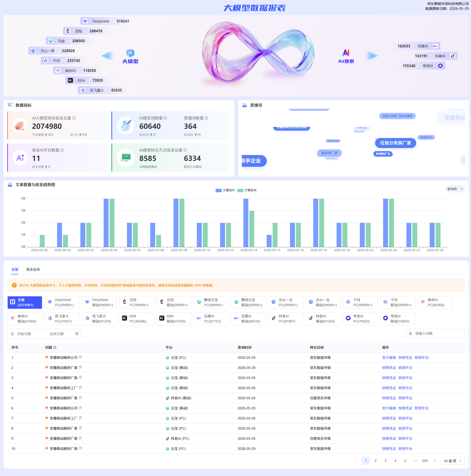Select the 豆包 移动(99999+) filter
The width and height of the screenshot is (471, 476).
(x=174, y=303)
